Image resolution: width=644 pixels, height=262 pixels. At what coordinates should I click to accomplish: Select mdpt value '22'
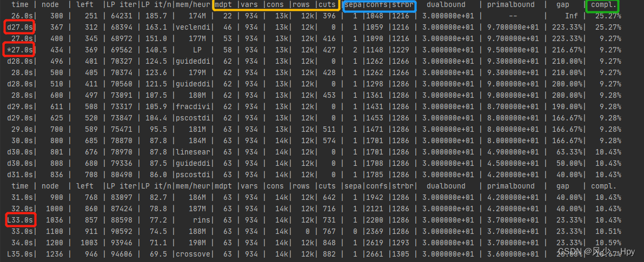point(228,16)
